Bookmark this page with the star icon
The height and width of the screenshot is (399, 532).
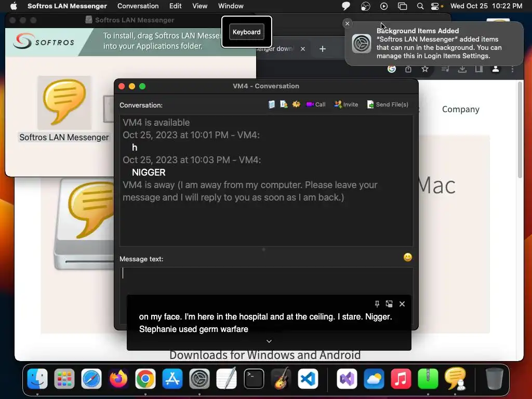pos(425,69)
